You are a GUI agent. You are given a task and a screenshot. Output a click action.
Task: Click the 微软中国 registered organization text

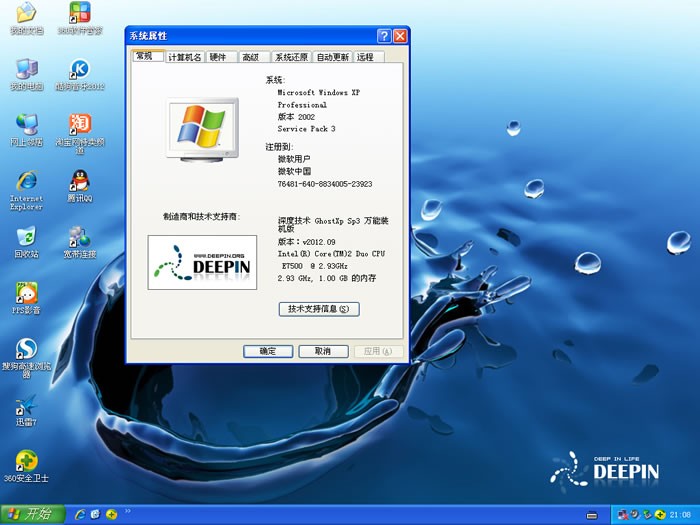point(294,171)
